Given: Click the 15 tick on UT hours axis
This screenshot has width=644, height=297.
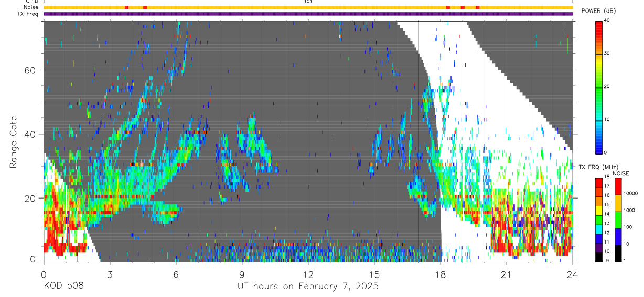Looking at the screenshot, I should coord(374,273).
